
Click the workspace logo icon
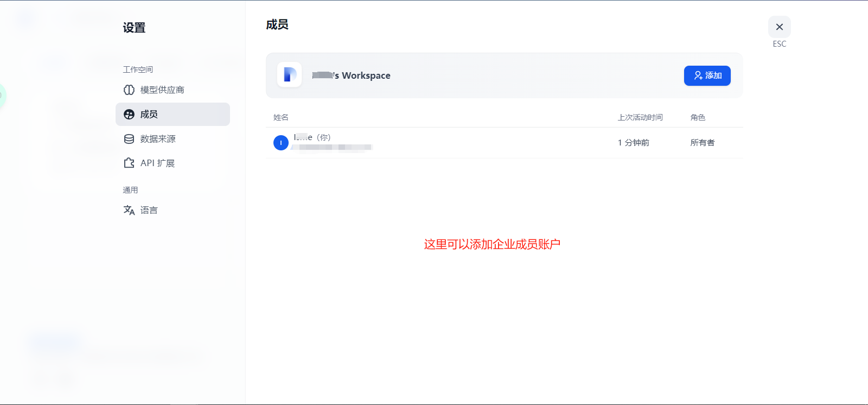coord(289,75)
